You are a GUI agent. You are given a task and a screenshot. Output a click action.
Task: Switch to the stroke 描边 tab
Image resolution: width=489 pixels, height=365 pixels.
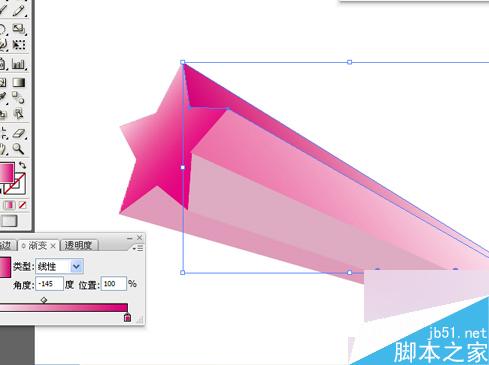[x=7, y=246]
